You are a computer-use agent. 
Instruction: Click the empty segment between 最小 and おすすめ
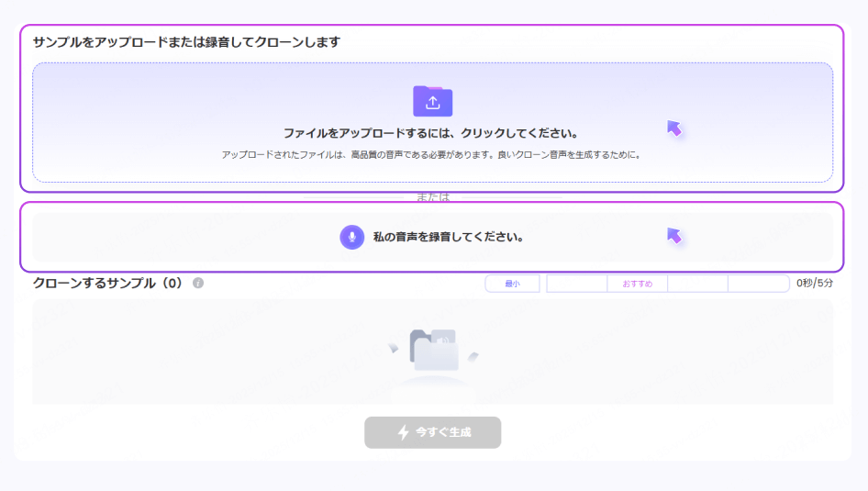pyautogui.click(x=576, y=284)
